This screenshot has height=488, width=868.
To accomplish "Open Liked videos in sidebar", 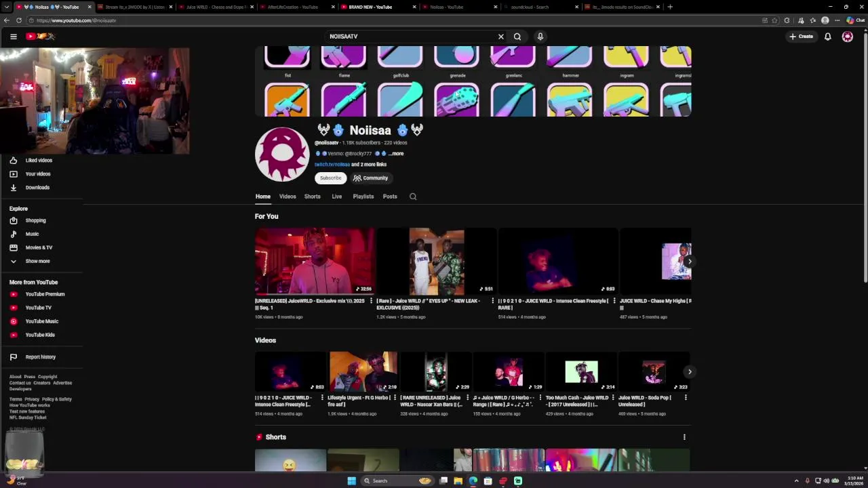I will tap(39, 161).
